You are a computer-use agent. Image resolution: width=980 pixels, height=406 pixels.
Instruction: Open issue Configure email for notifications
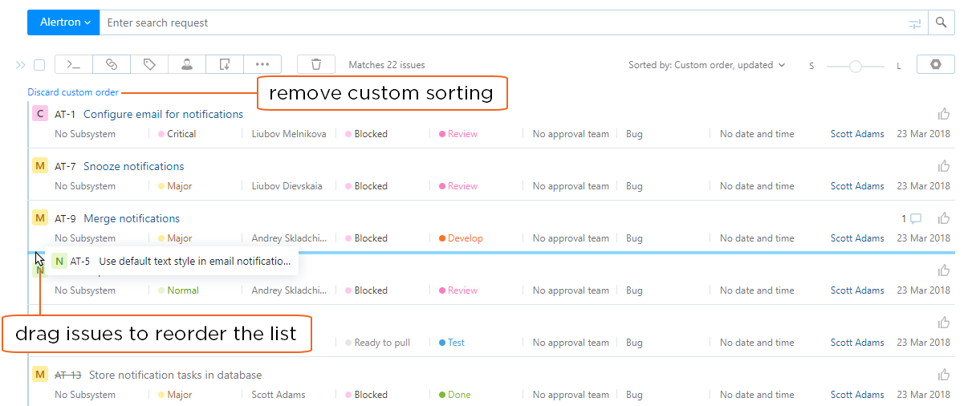pyautogui.click(x=163, y=114)
